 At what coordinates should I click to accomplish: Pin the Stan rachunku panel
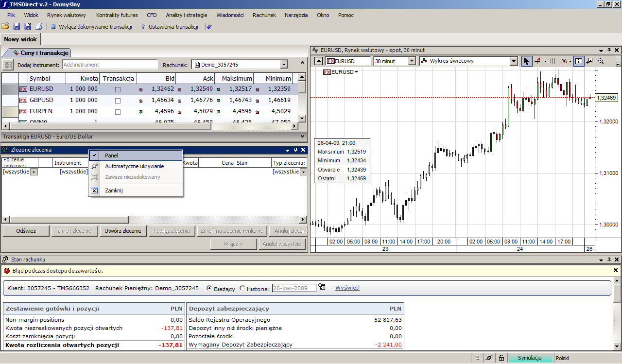[x=609, y=260]
